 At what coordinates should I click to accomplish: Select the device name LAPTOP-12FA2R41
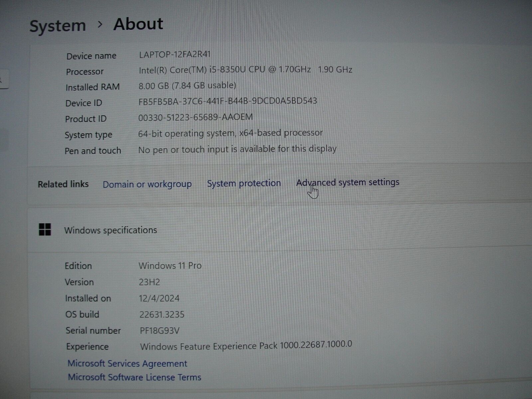pyautogui.click(x=175, y=54)
